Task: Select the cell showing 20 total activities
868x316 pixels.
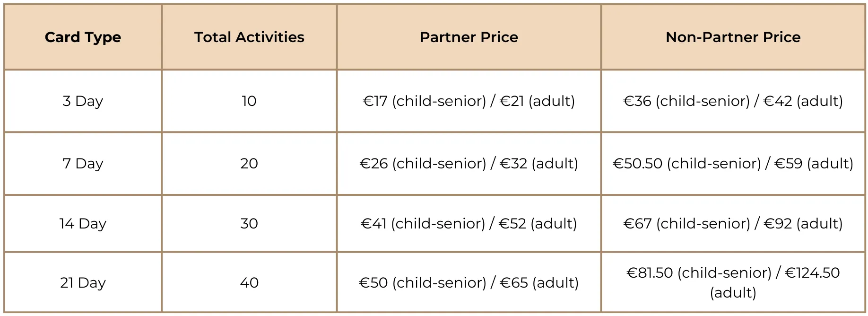Action: (x=249, y=163)
